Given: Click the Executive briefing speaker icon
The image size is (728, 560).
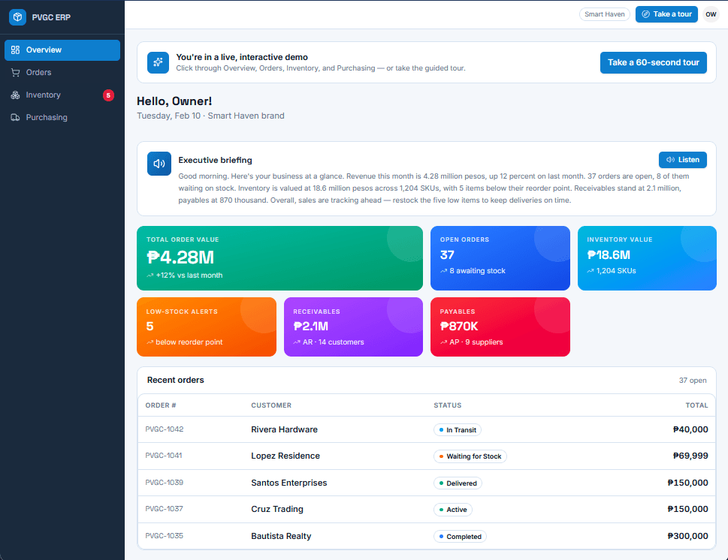Looking at the screenshot, I should (159, 164).
